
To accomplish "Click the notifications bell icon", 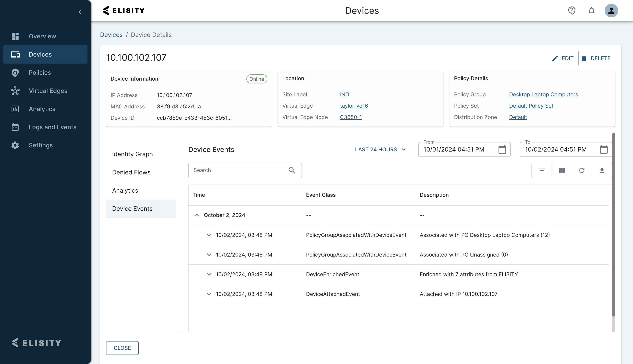I will coord(592,11).
